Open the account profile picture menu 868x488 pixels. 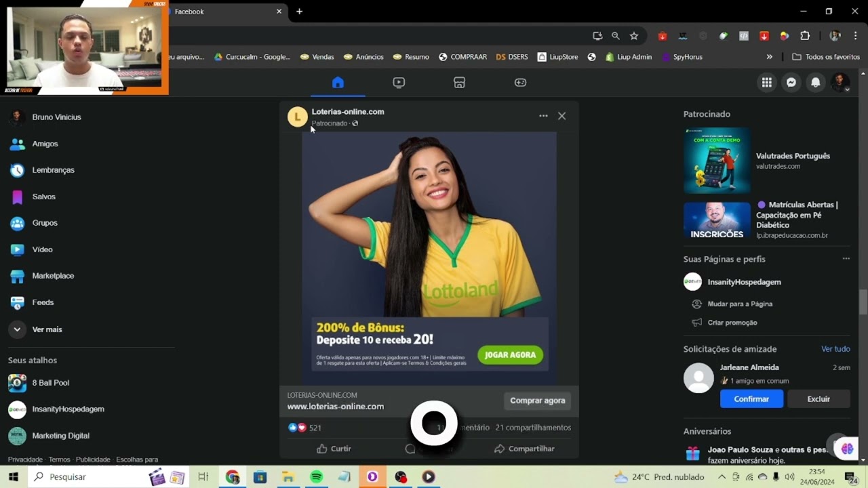[x=840, y=83]
